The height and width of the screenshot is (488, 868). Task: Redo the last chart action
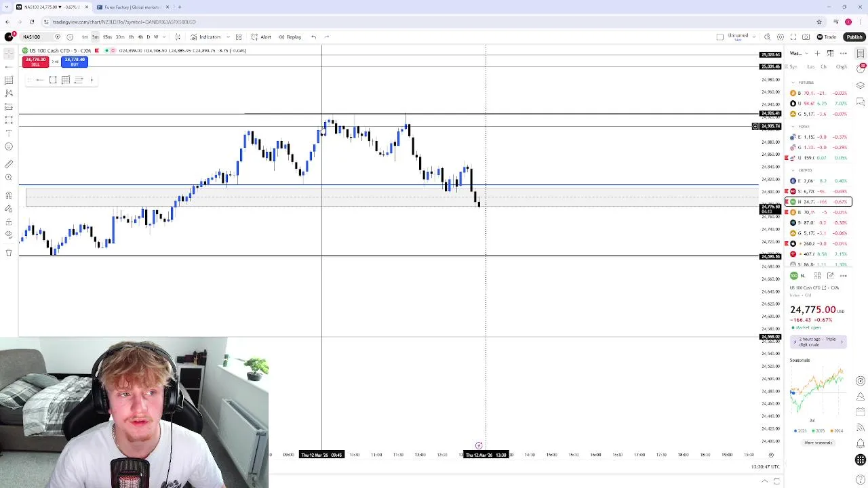[327, 37]
